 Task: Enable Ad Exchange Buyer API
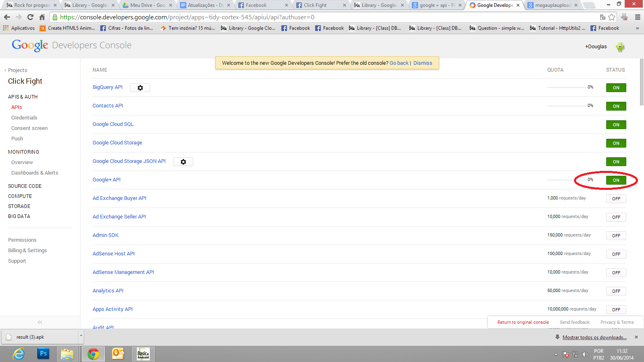pyautogui.click(x=616, y=199)
